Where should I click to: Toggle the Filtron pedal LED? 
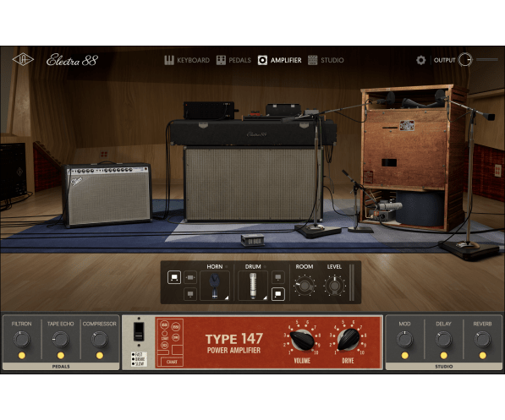point(22,356)
